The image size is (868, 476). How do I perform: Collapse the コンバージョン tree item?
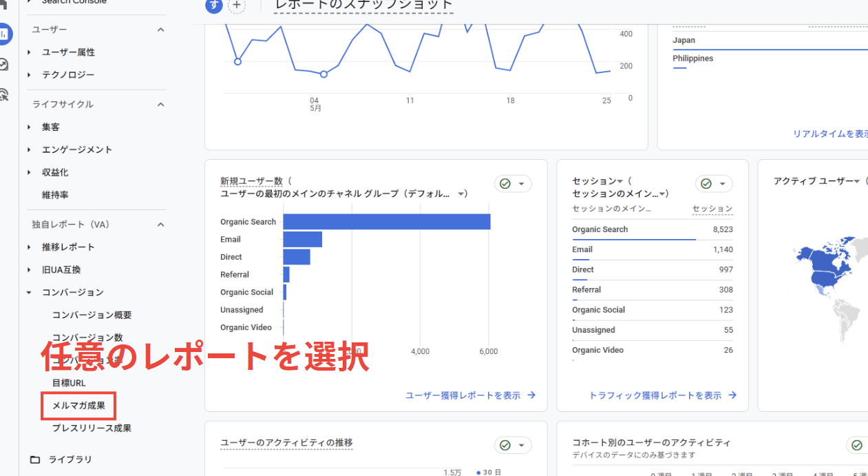point(29,293)
